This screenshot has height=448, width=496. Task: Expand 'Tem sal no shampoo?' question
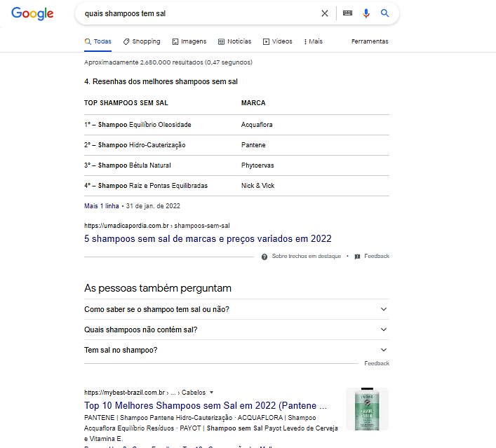point(383,350)
